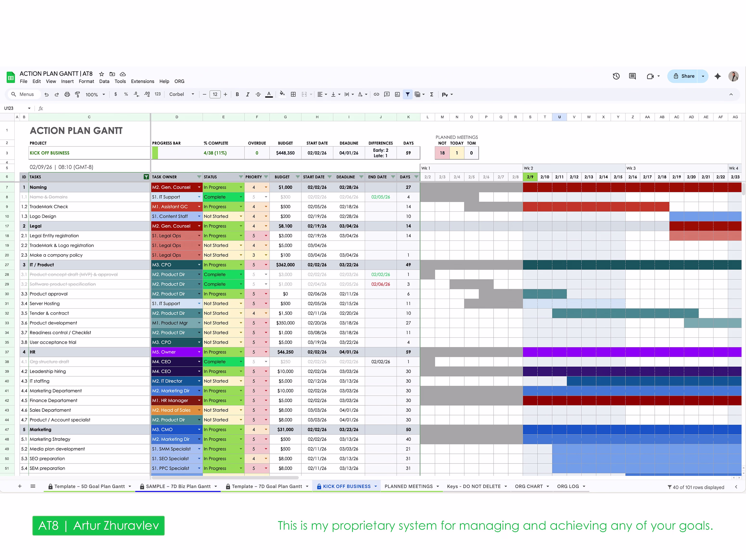Toggle bold formatting

237,94
